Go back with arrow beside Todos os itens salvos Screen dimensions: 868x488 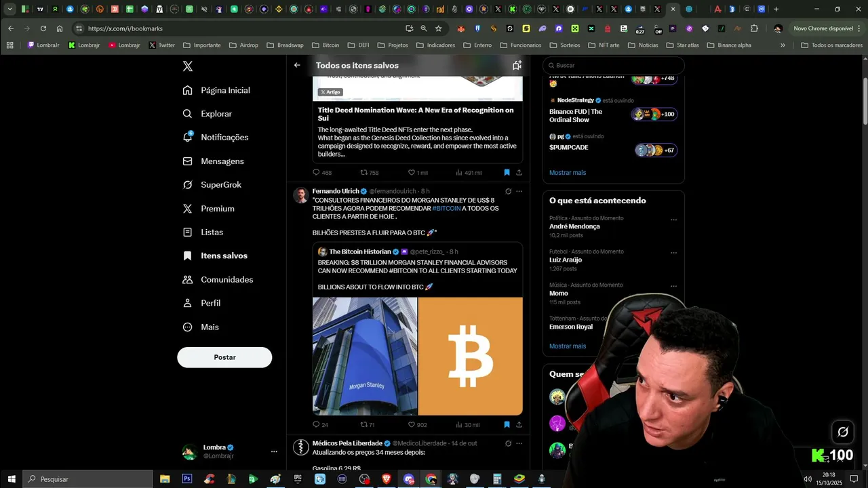tap(297, 65)
